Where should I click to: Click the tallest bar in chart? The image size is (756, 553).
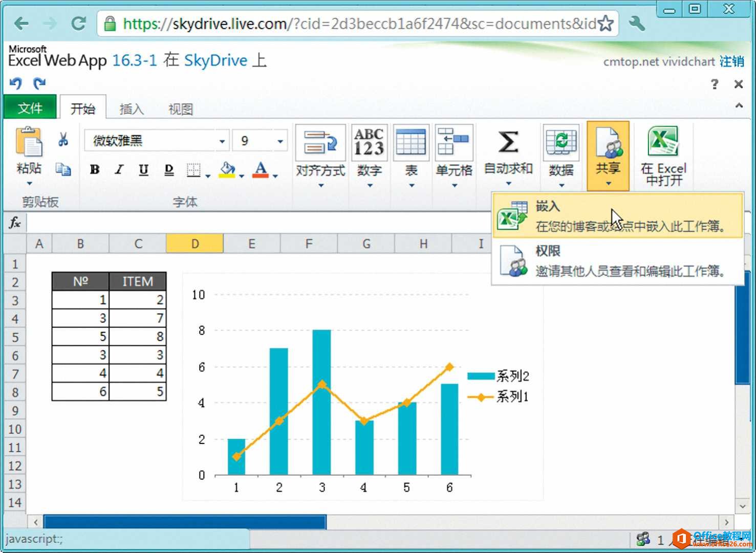[x=321, y=402]
